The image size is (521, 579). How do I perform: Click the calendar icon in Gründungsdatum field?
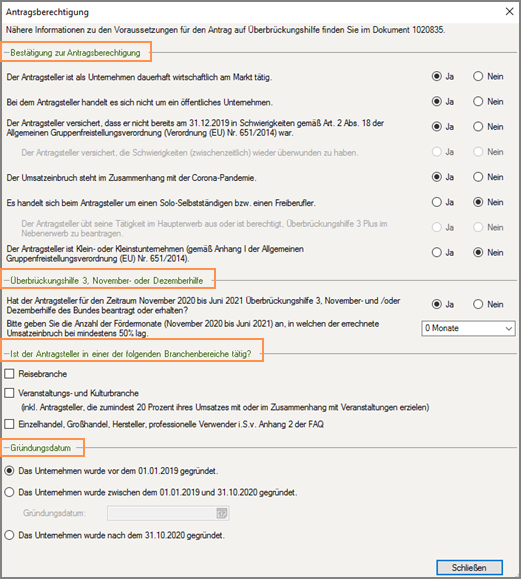pos(222,513)
